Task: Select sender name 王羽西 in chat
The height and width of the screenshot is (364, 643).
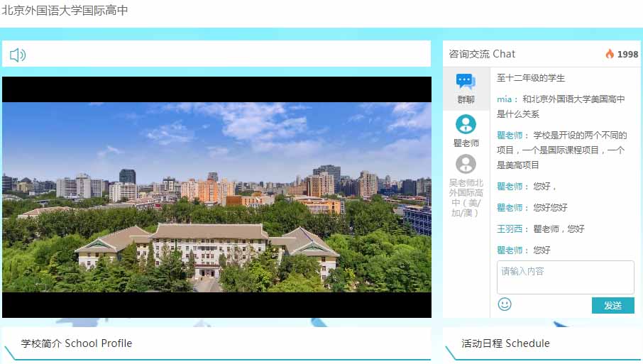Action: pyautogui.click(x=510, y=228)
